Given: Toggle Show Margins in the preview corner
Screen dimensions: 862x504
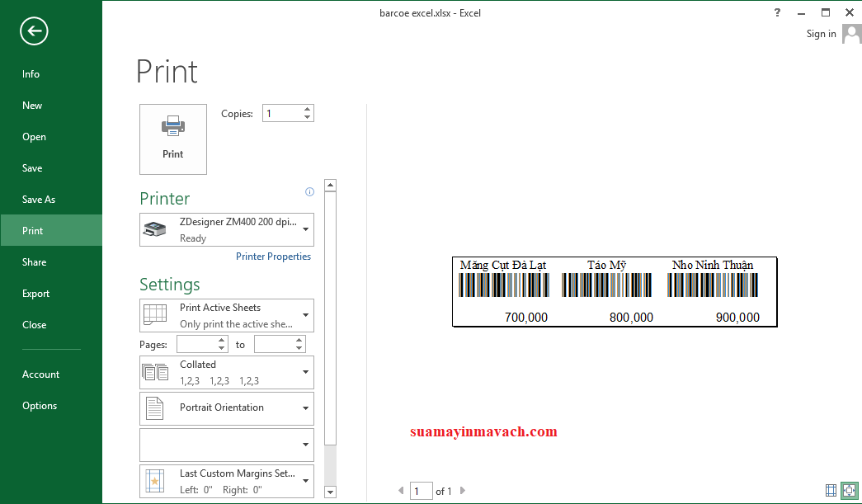Looking at the screenshot, I should coord(831,491).
